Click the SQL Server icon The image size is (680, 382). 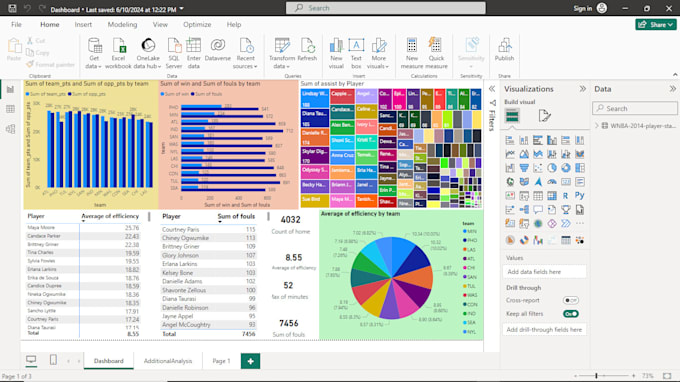pyautogui.click(x=173, y=53)
